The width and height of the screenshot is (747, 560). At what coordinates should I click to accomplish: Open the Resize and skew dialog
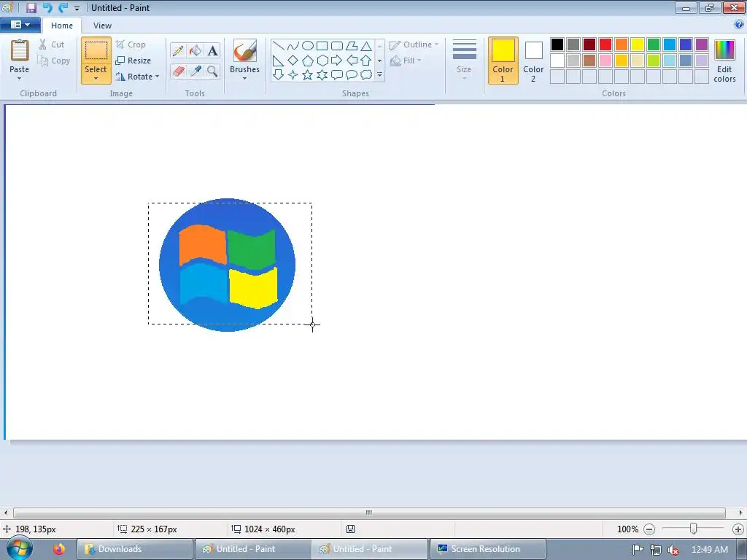[133, 61]
